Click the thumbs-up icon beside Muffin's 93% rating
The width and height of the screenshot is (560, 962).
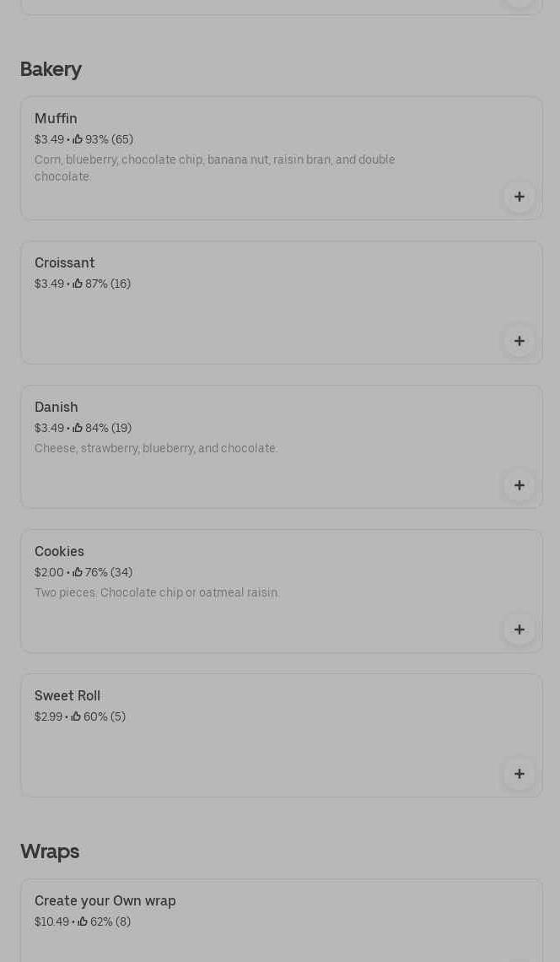click(x=78, y=139)
